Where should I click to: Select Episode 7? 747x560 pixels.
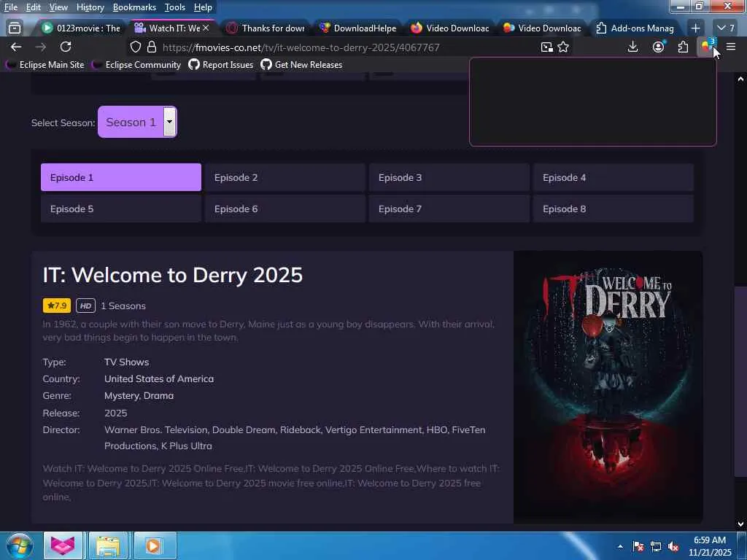[x=449, y=209]
